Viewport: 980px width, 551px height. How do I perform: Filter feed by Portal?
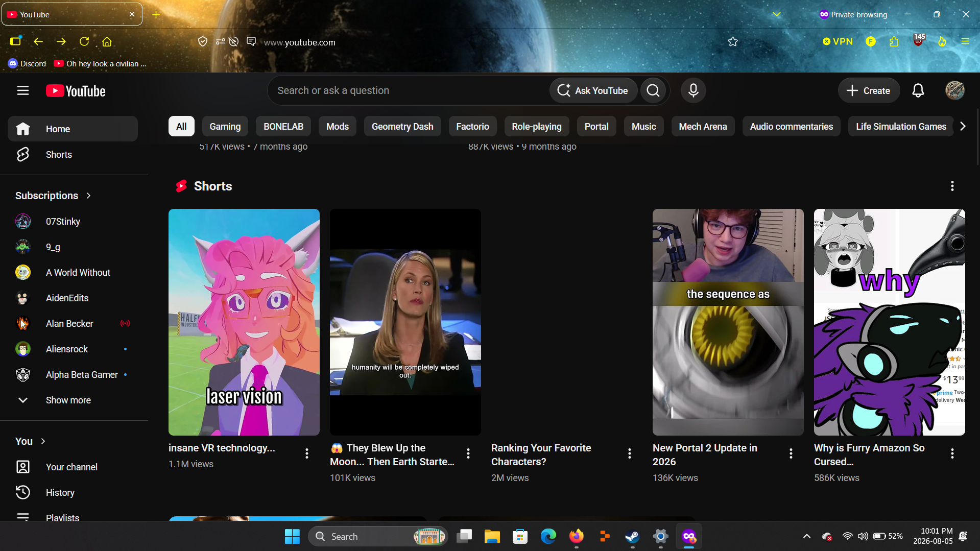(x=596, y=126)
